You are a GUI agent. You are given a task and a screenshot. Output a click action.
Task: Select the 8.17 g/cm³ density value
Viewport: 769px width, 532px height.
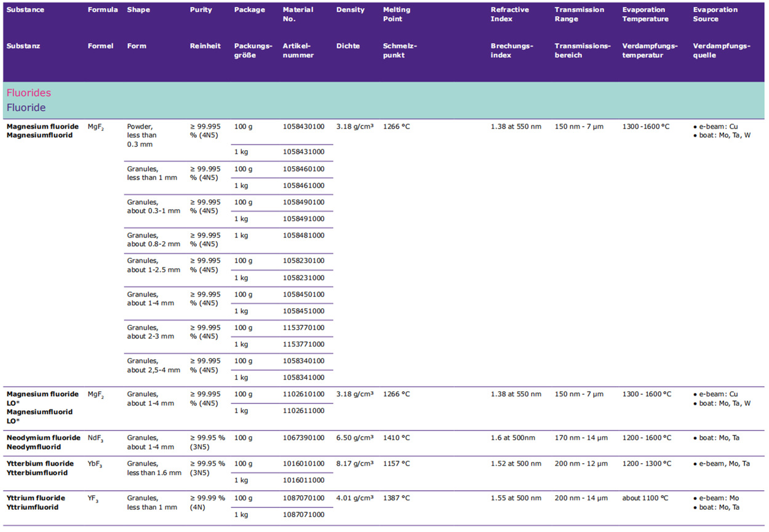coord(355,464)
